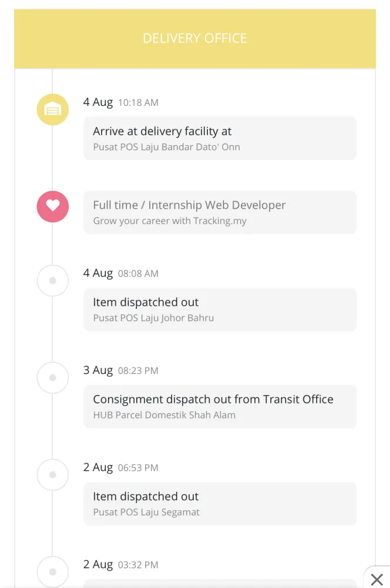
Task: Open the Item dispatched out Segamat card
Action: 220,504
